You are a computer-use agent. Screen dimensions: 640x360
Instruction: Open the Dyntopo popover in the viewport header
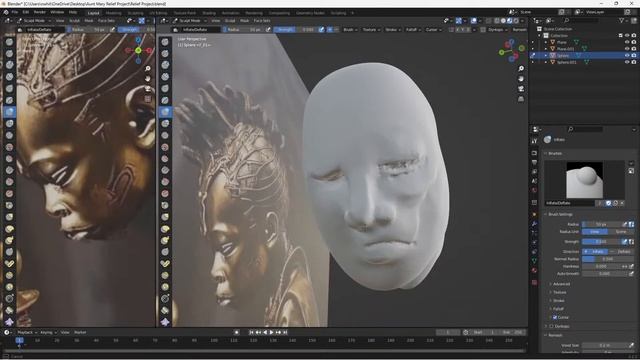[497, 30]
